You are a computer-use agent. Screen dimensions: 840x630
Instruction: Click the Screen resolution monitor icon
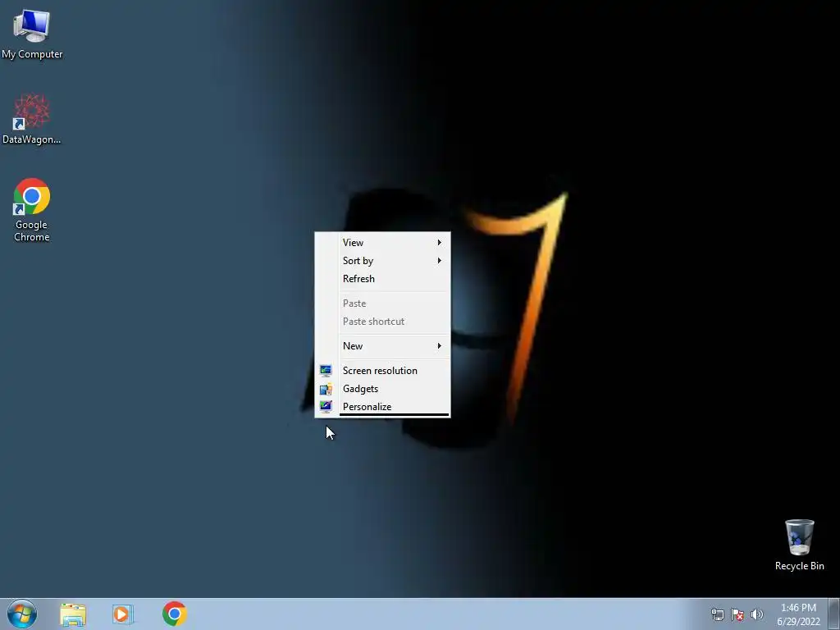point(326,371)
